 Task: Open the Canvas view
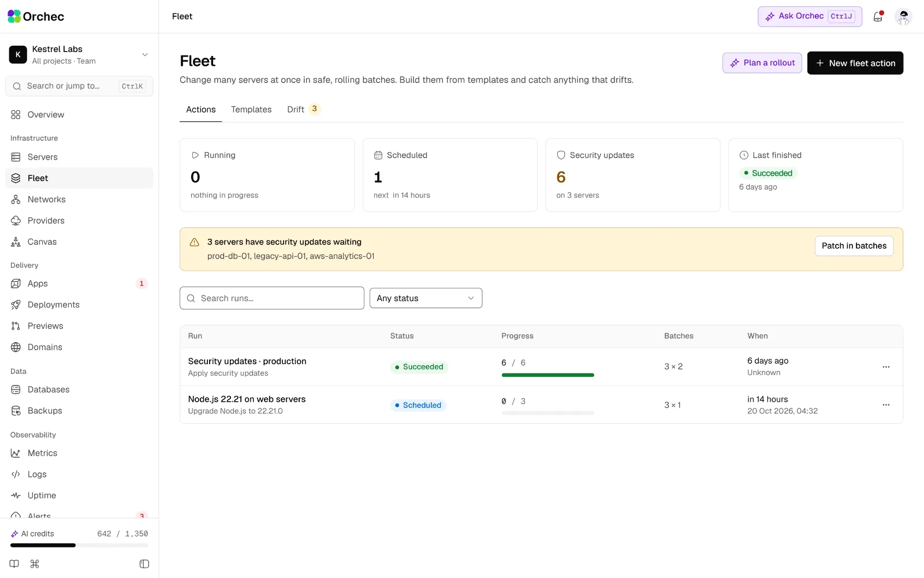coord(79,242)
